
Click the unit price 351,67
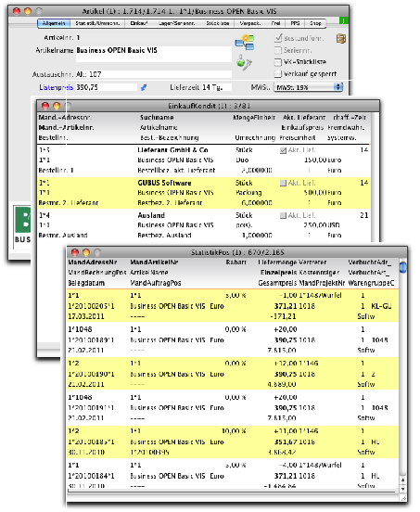point(286,442)
